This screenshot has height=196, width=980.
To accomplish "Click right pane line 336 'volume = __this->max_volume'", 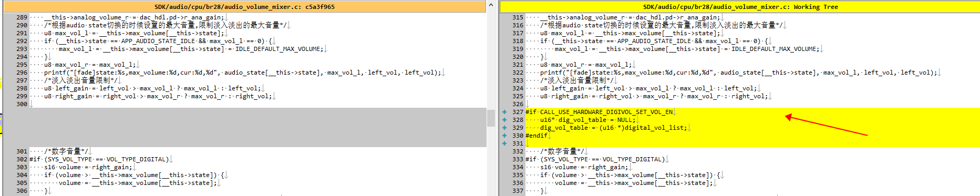I will pos(634,183).
